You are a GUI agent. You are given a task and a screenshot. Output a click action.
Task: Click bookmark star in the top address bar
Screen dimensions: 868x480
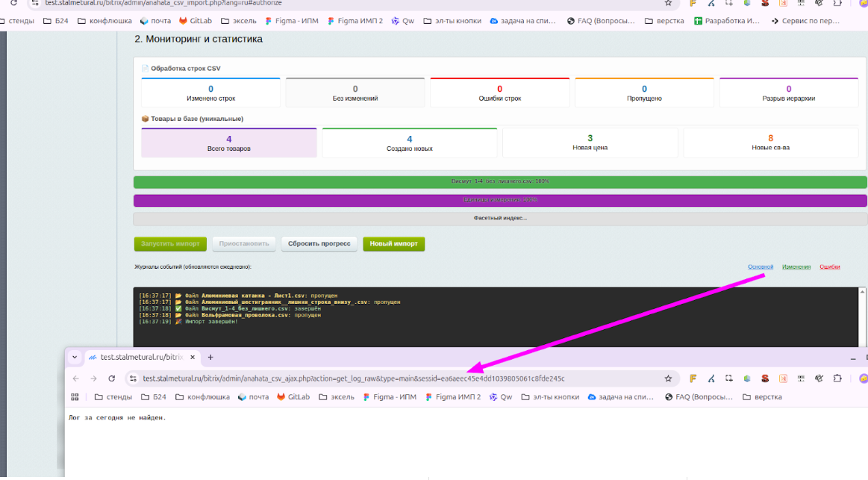pyautogui.click(x=668, y=3)
